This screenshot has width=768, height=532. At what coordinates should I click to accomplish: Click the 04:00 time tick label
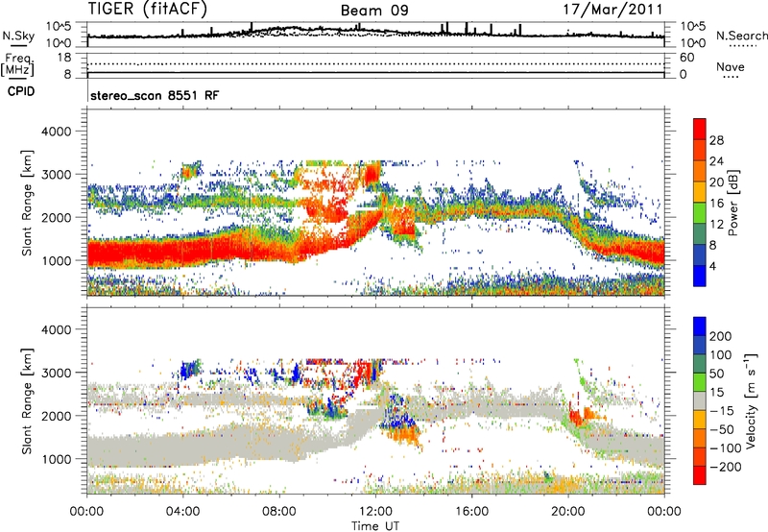pyautogui.click(x=182, y=512)
